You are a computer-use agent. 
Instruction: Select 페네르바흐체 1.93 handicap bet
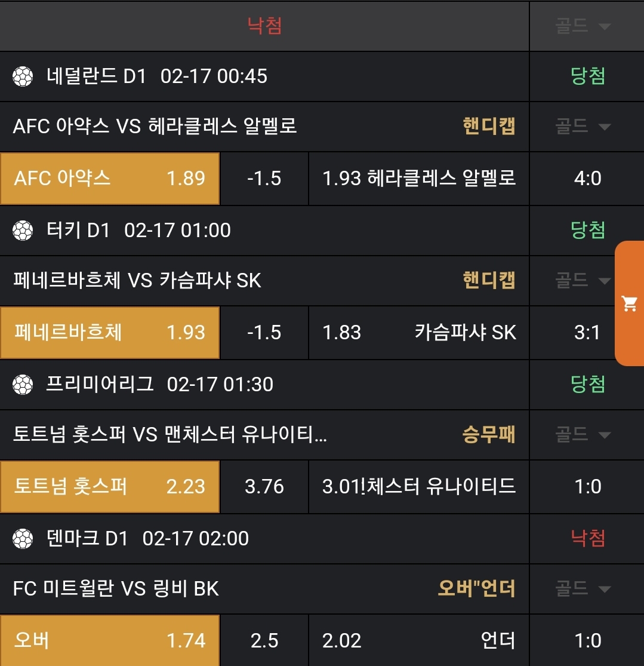click(110, 333)
